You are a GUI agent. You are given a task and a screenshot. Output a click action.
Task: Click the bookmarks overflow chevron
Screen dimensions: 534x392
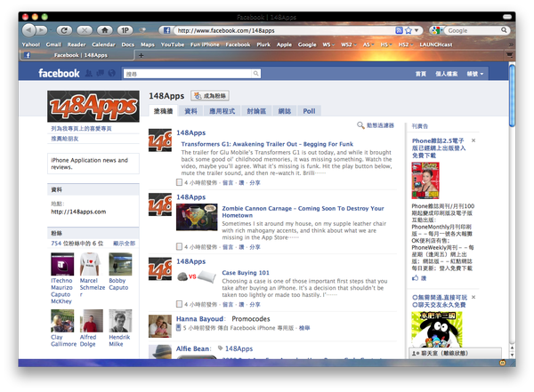[x=511, y=44]
